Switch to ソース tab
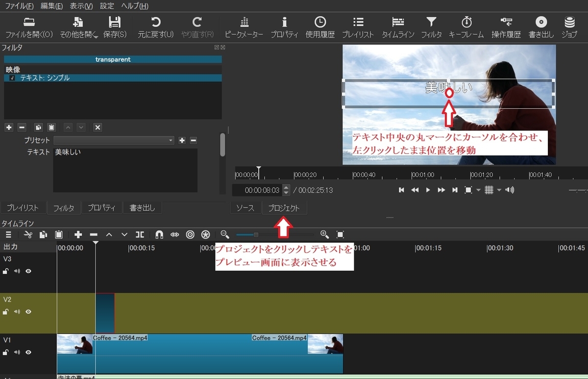The height and width of the screenshot is (379, 588). pyautogui.click(x=245, y=208)
